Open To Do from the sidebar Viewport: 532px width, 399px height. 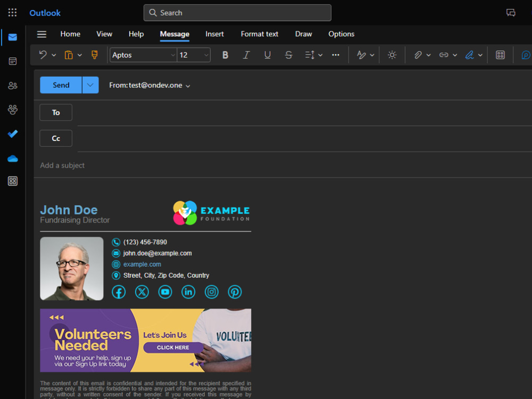tap(12, 134)
